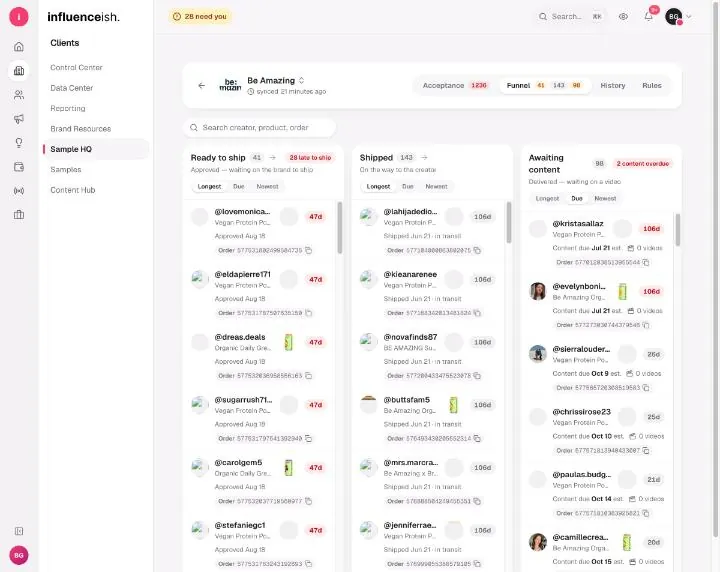Open the broadcast signal icon
Image resolution: width=720 pixels, height=572 pixels.
tap(19, 191)
